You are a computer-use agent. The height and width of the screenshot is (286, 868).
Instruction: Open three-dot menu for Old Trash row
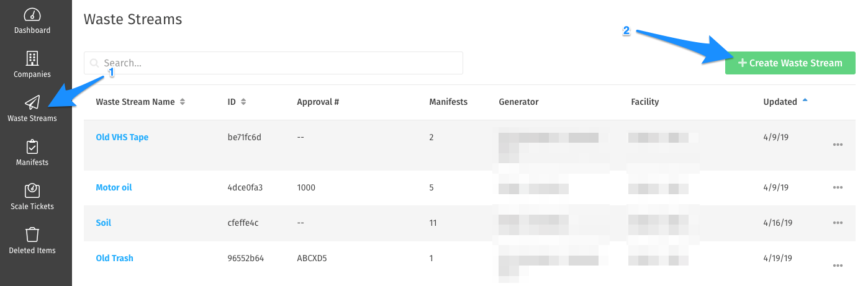click(x=838, y=266)
